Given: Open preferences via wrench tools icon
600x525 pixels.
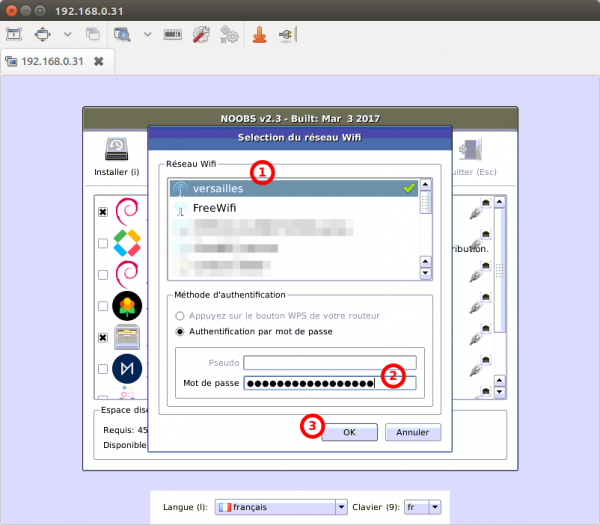Looking at the screenshot, I should (201, 34).
